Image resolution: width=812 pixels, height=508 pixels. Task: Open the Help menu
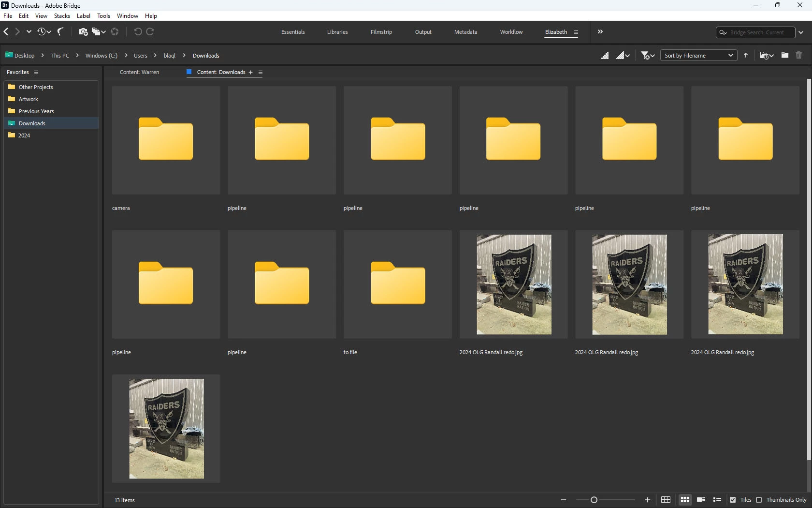(151, 16)
